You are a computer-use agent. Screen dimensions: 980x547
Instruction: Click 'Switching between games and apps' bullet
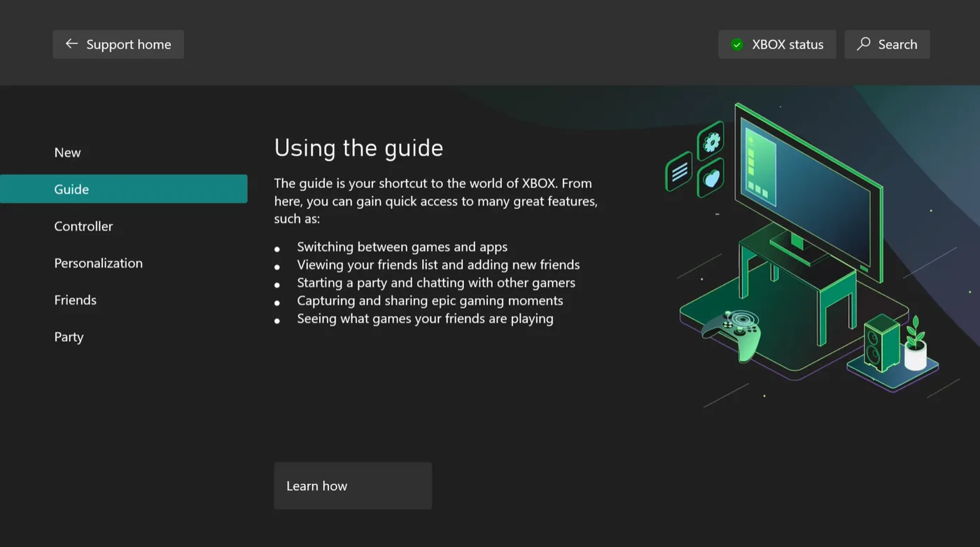click(x=402, y=247)
